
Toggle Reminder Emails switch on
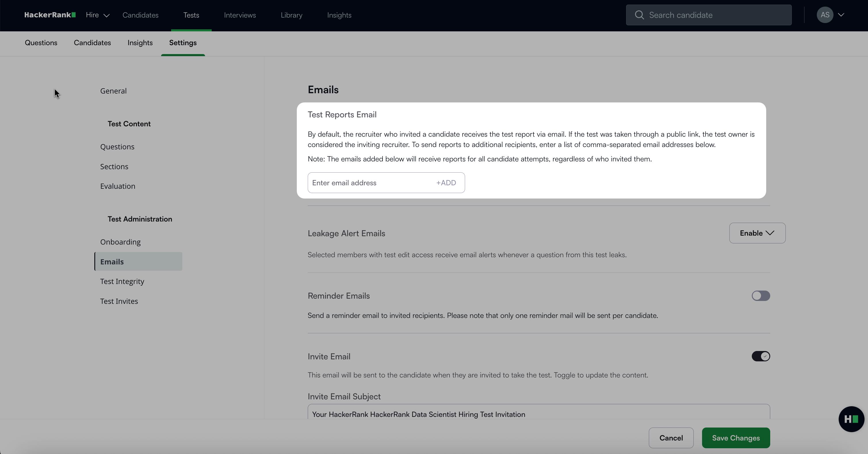click(x=760, y=295)
